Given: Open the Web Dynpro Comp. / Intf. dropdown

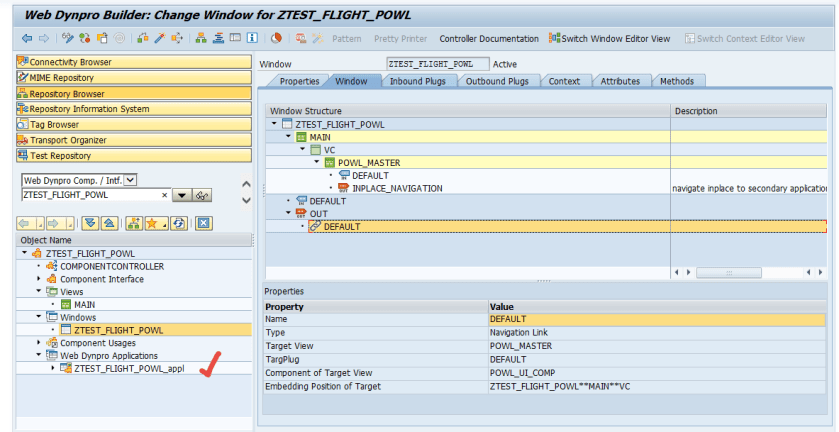Looking at the screenshot, I should pyautogui.click(x=129, y=180).
